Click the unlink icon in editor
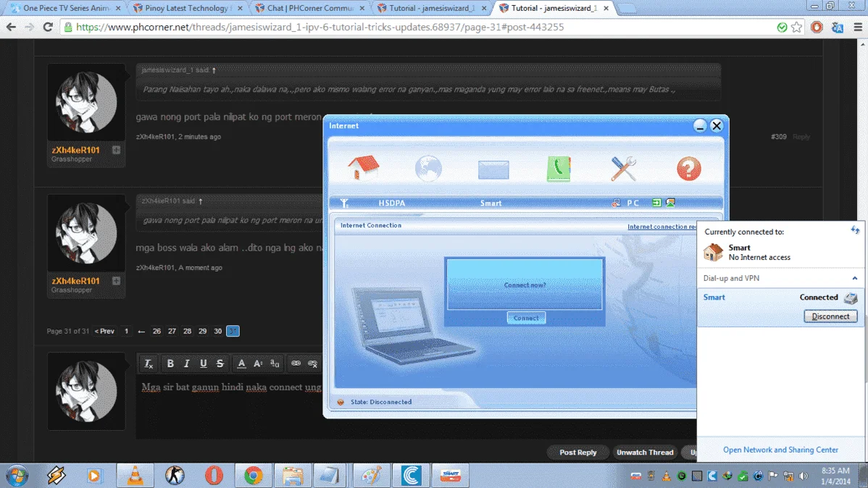The height and width of the screenshot is (488, 868). (313, 363)
